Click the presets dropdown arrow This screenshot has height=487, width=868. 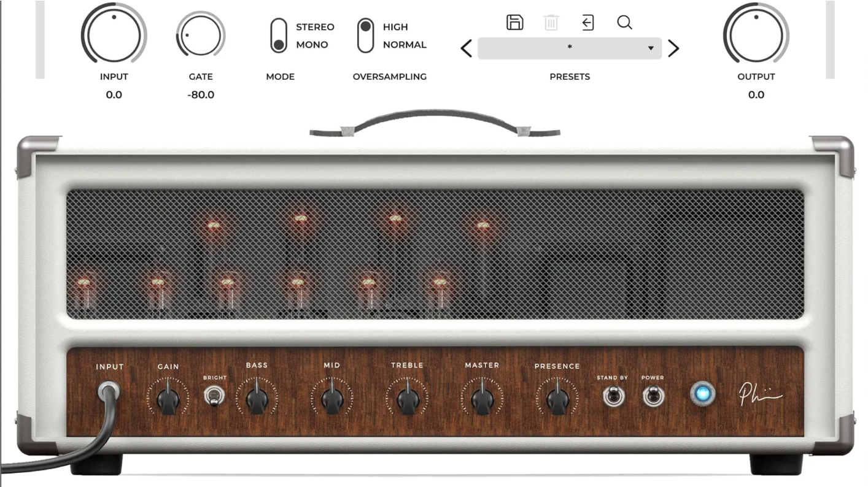tap(651, 48)
